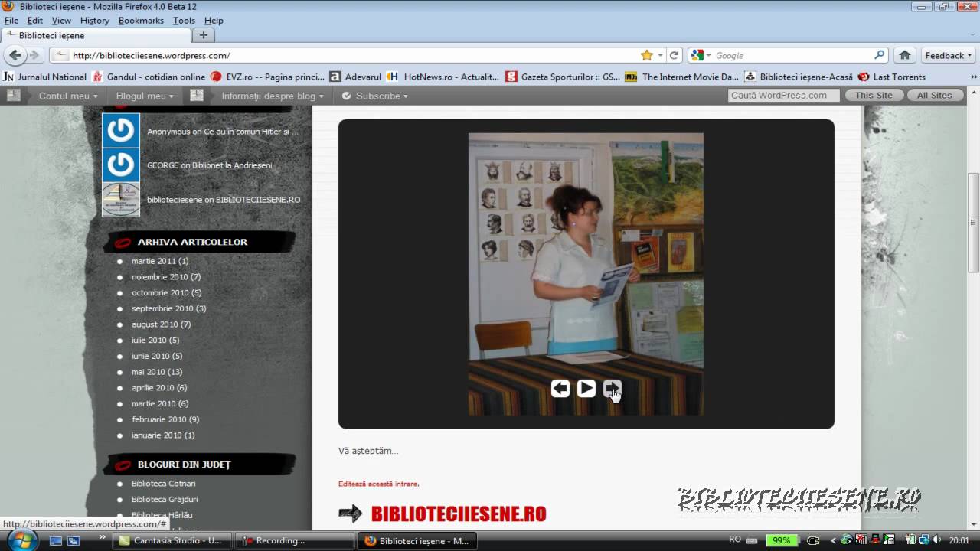This screenshot has width=980, height=551.
Task: Open the martie 2011 archive link
Action: pos(159,261)
